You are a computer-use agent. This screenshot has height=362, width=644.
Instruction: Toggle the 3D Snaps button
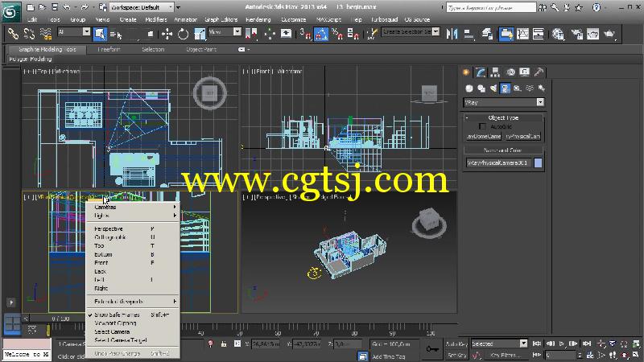[305, 34]
